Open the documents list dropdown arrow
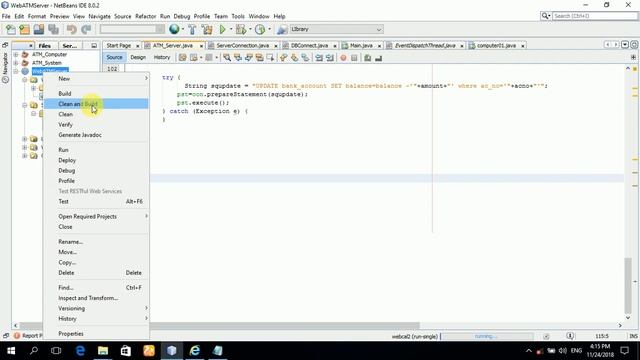640x360 pixels. [x=625, y=45]
